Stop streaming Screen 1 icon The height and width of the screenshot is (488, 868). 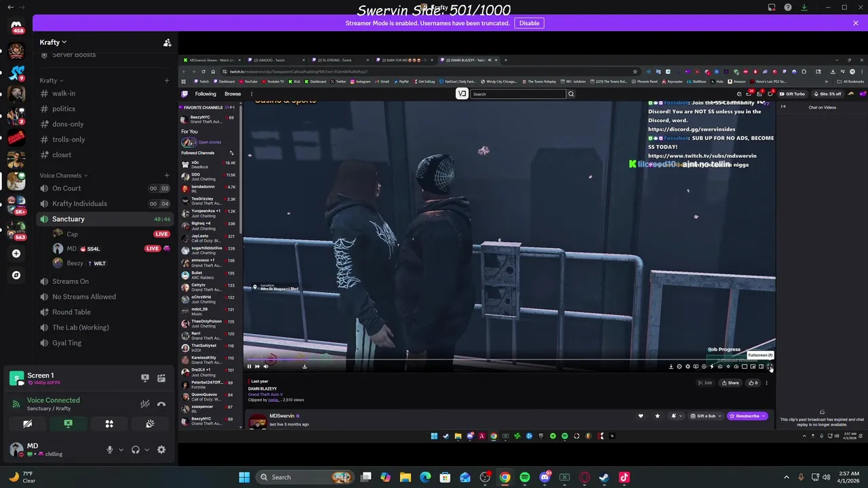144,378
